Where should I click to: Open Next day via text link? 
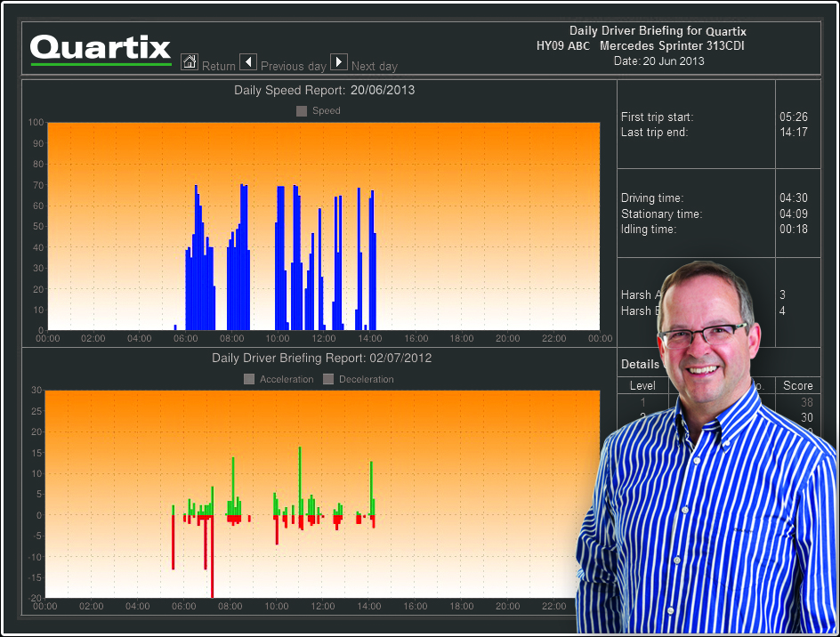pyautogui.click(x=375, y=67)
